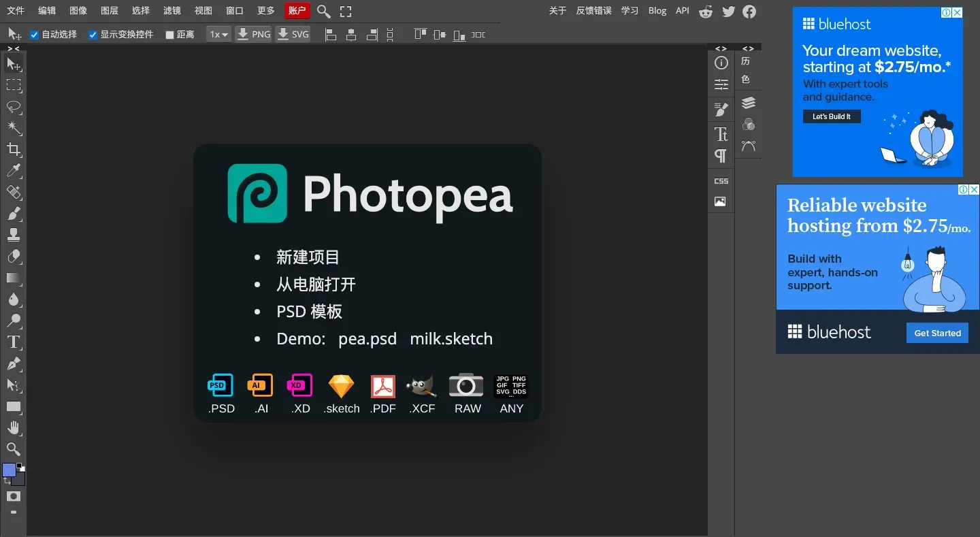Export as SVG button
This screenshot has width=980, height=537.
[x=293, y=34]
